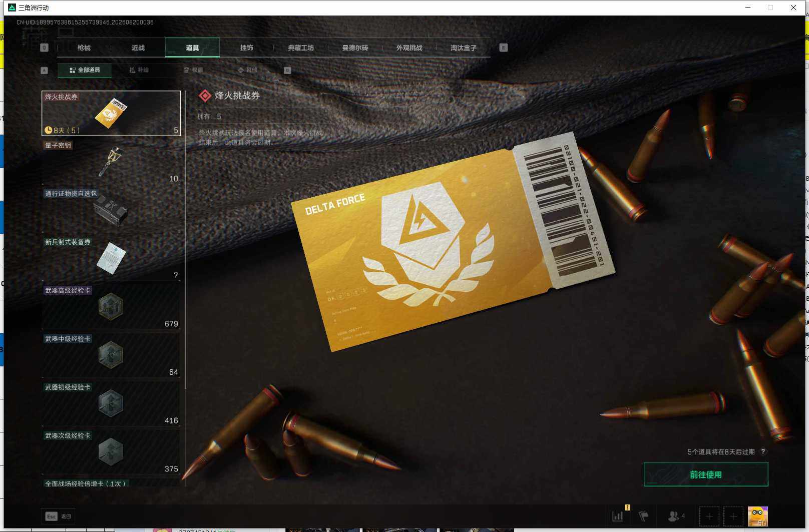
Task: Filter items by the 其他 sub-tab
Action: coord(248,70)
